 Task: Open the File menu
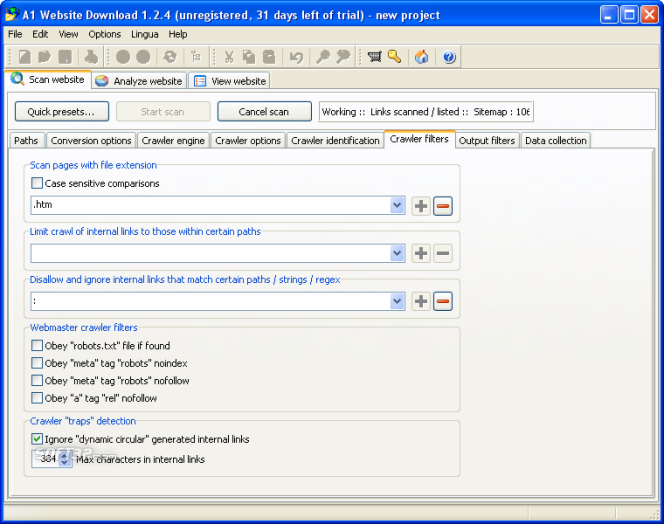(x=15, y=34)
